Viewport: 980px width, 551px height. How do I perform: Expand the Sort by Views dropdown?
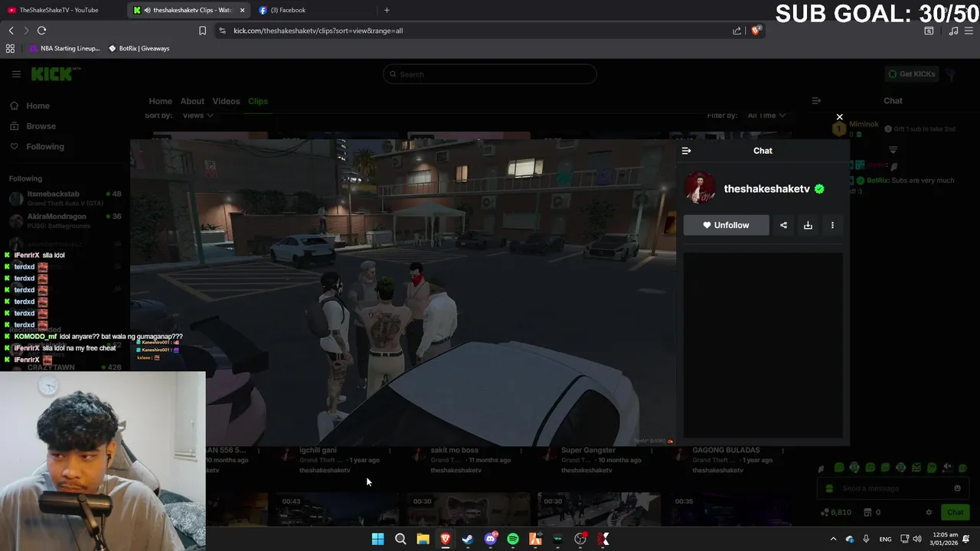pyautogui.click(x=198, y=116)
